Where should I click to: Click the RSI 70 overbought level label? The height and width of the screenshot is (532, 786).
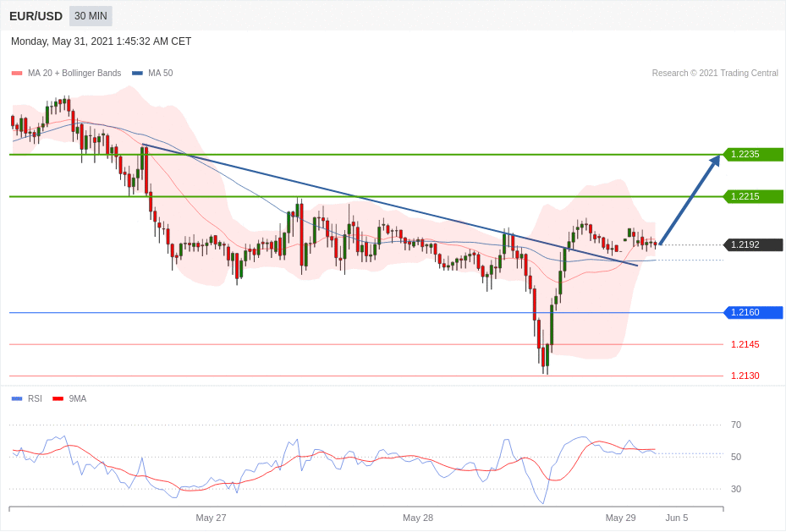[x=736, y=425]
